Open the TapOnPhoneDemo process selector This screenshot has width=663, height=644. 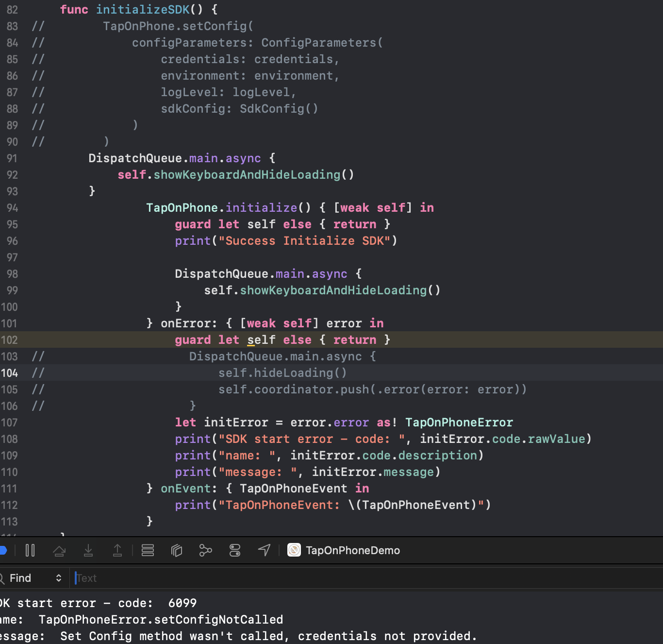tap(344, 550)
